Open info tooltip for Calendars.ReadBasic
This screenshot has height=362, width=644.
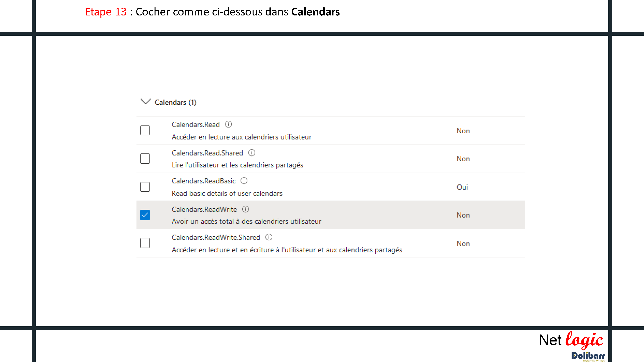tap(244, 181)
